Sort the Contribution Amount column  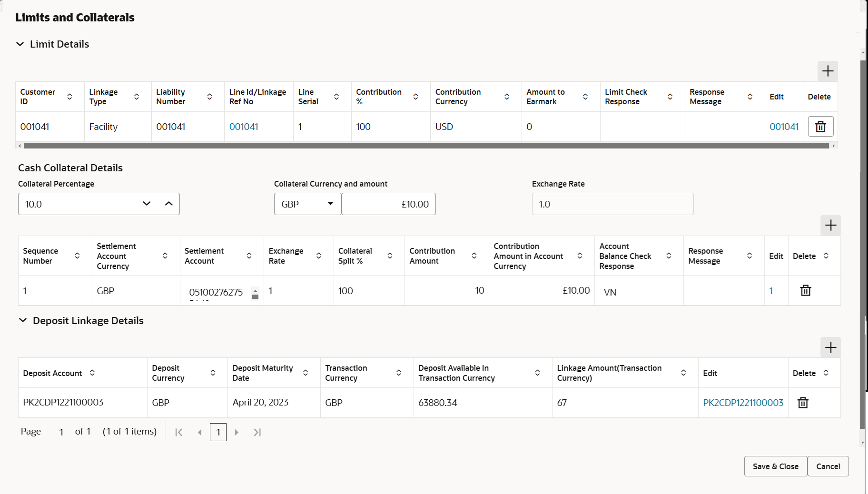click(473, 256)
